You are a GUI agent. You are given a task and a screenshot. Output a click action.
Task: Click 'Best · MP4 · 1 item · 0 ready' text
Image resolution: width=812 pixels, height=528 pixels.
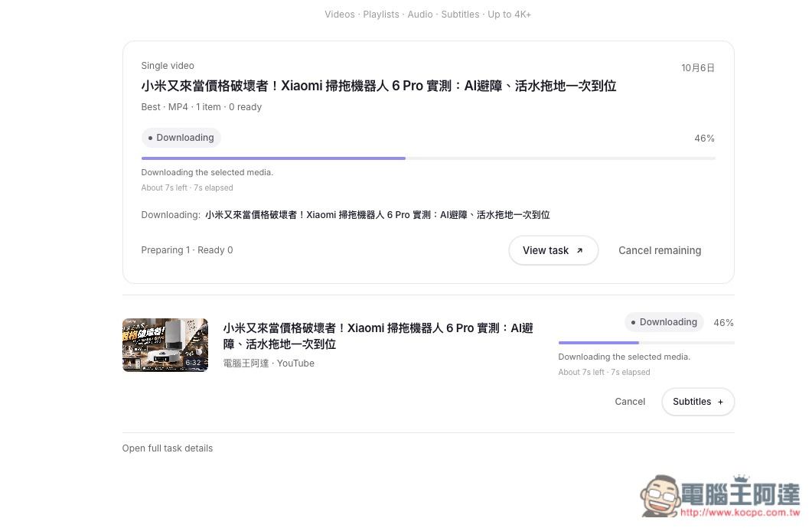(201, 107)
